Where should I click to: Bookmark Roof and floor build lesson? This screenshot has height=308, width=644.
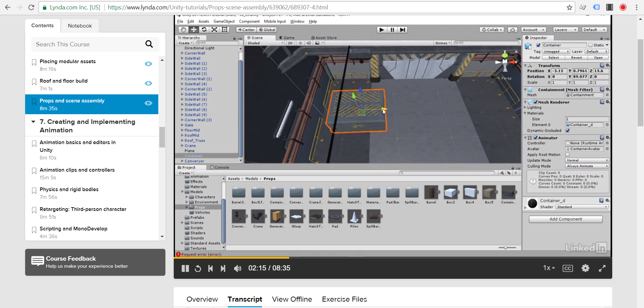click(x=34, y=82)
